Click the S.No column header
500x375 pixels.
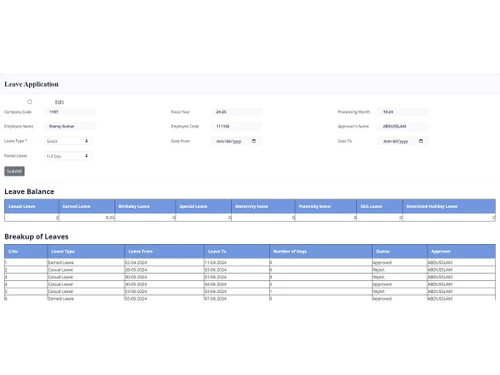pos(26,251)
